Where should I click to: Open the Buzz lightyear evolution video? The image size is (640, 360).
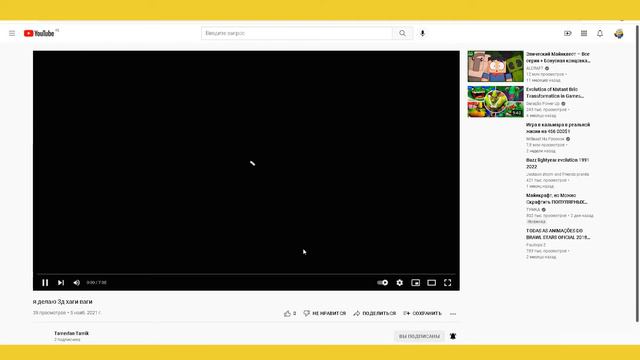coord(558,163)
